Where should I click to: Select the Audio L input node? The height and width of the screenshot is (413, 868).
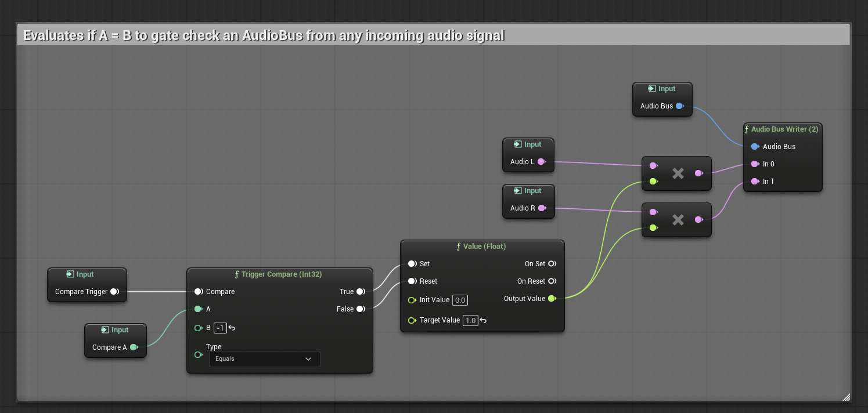[x=528, y=155]
